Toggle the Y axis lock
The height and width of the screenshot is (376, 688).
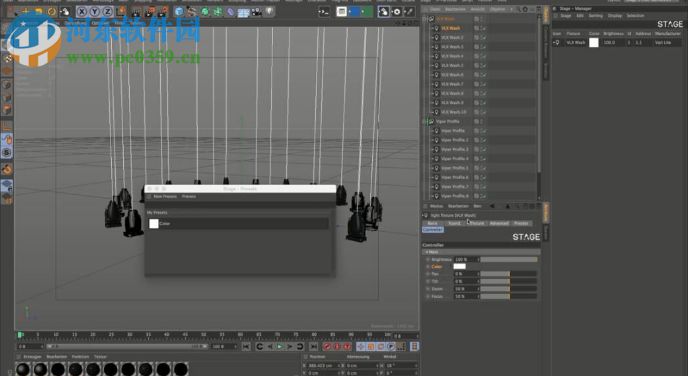point(95,12)
